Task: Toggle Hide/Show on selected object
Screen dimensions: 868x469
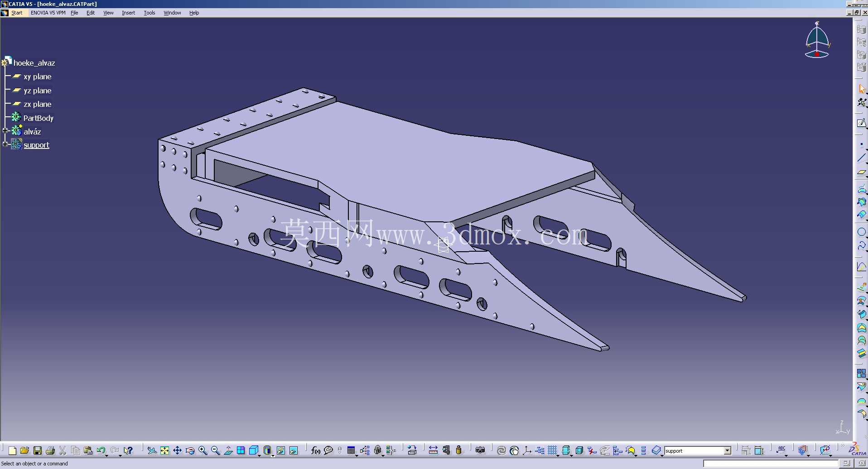Action: pos(281,450)
